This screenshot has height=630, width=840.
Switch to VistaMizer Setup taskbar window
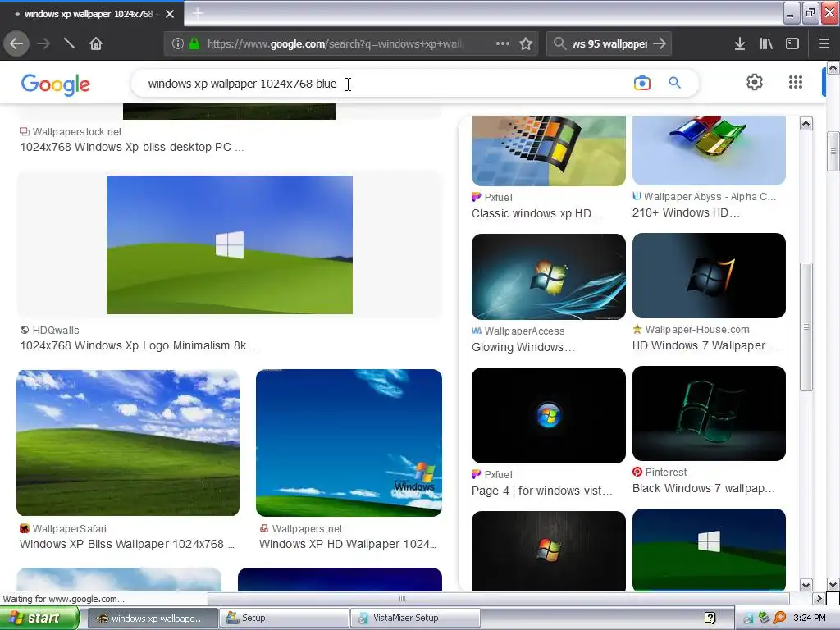415,619
